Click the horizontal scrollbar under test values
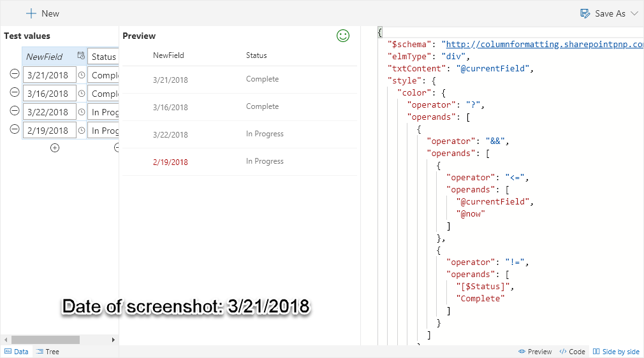Image resolution: width=644 pixels, height=358 pixels. point(45,340)
